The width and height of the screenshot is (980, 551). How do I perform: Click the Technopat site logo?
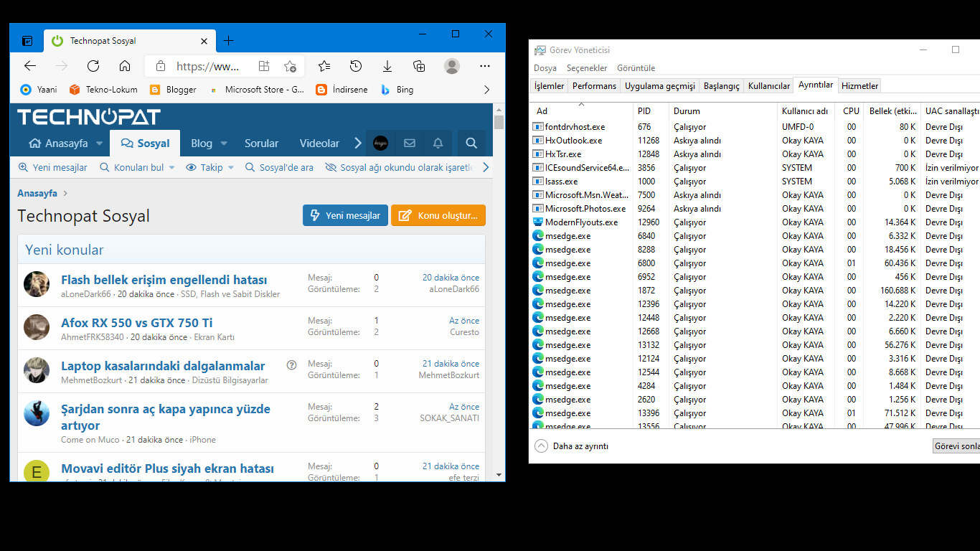coord(89,117)
